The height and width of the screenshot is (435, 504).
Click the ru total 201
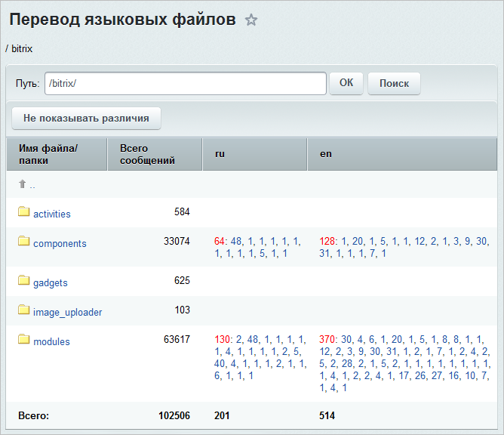coord(222,415)
